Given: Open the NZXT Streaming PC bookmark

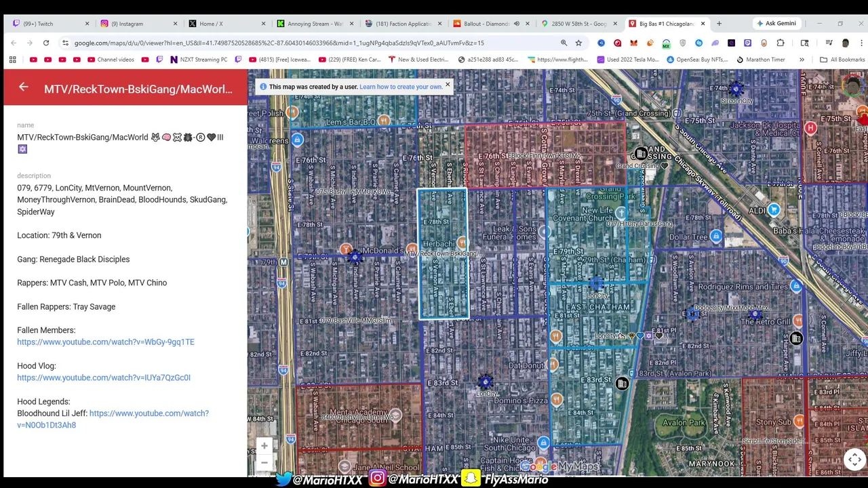Looking at the screenshot, I should click(x=199, y=60).
